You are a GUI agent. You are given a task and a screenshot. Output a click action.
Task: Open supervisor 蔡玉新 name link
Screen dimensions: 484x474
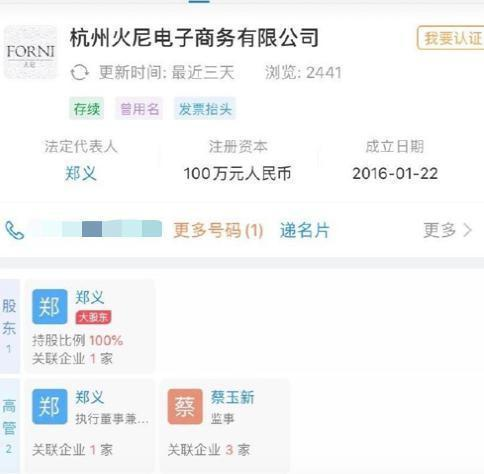coord(232,397)
